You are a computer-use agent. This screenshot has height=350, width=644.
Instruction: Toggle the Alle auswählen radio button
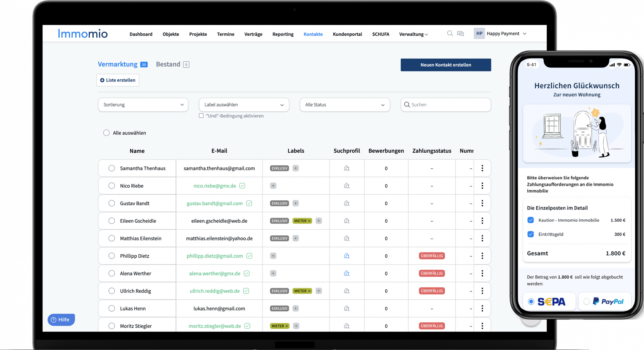pyautogui.click(x=106, y=133)
